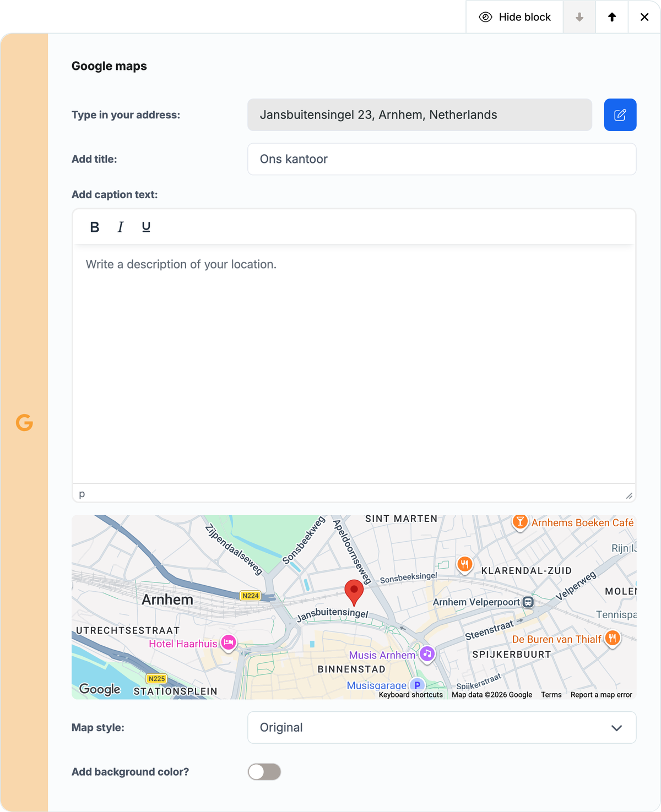
Task: Open Keyboard shortcuts link on map
Action: tap(411, 695)
